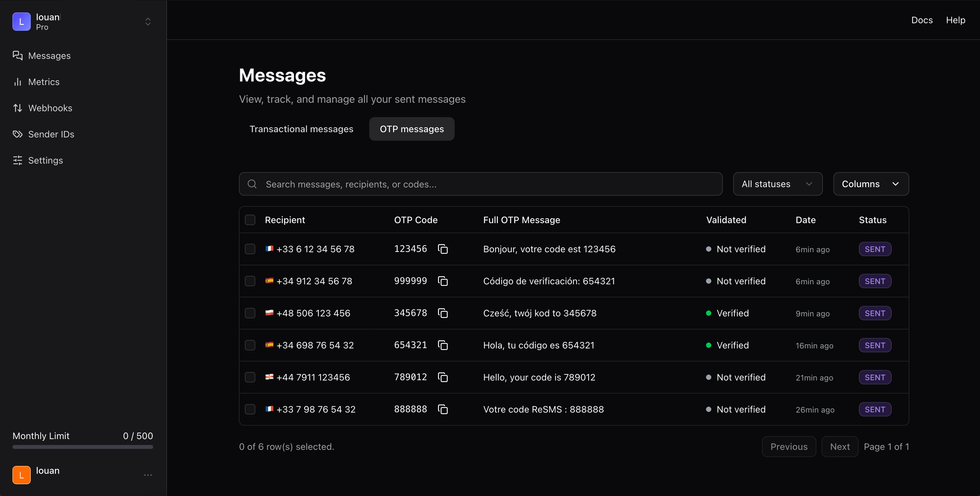Switch to OTP messages tab
Screen dimensions: 980x496
click(412, 129)
